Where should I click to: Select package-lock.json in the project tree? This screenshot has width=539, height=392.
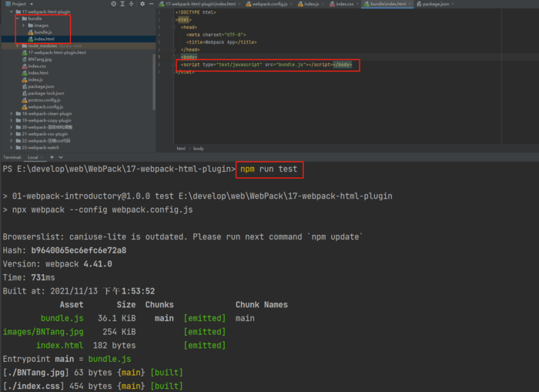tap(46, 93)
